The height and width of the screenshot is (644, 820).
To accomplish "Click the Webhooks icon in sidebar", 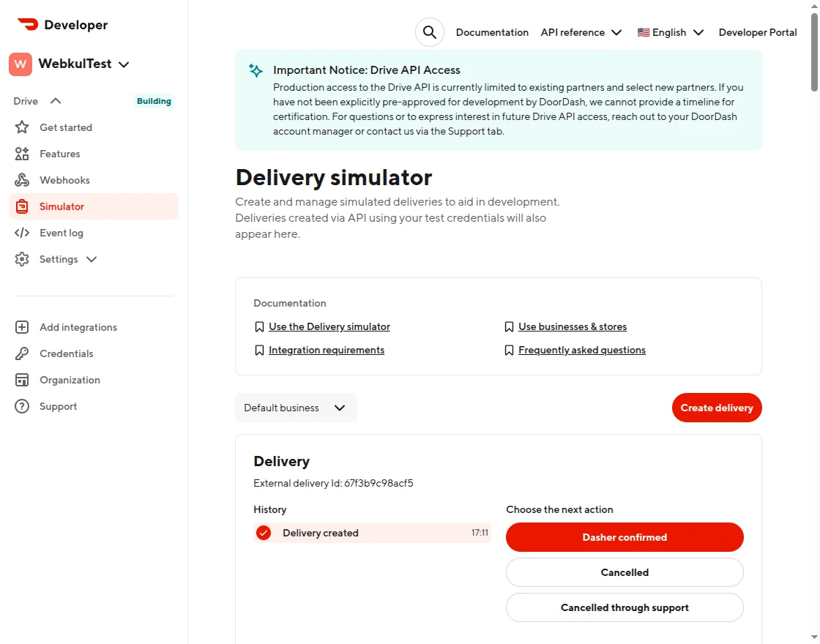I will [22, 180].
